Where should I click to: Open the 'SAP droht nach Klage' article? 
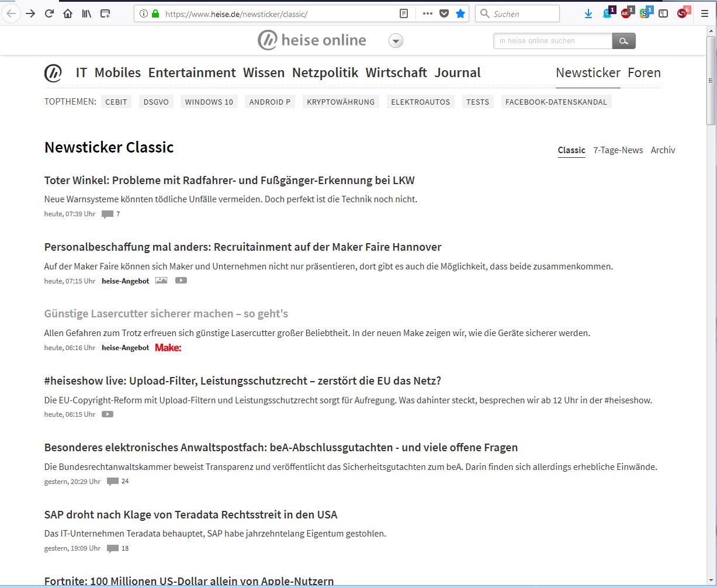pos(190,514)
